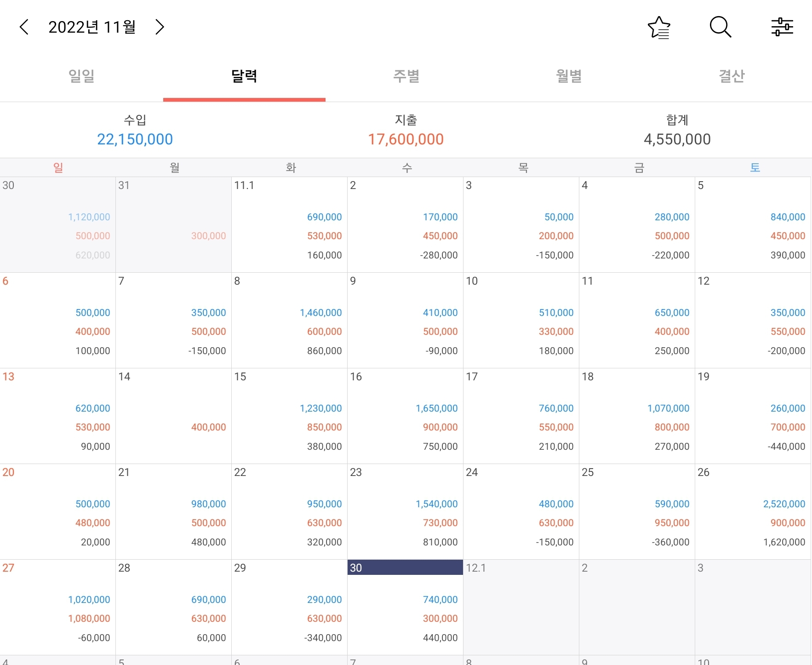Go to next month with right arrow
This screenshot has width=812, height=665.
160,27
